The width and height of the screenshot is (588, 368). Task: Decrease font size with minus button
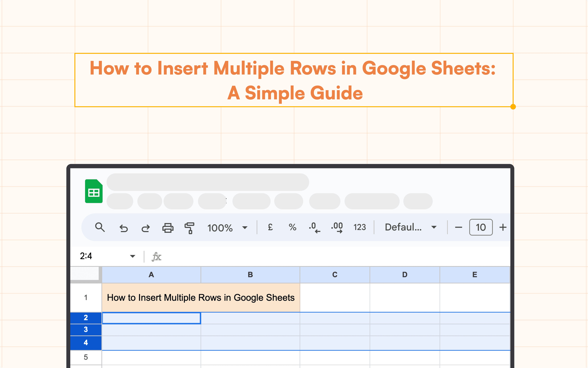coord(458,227)
